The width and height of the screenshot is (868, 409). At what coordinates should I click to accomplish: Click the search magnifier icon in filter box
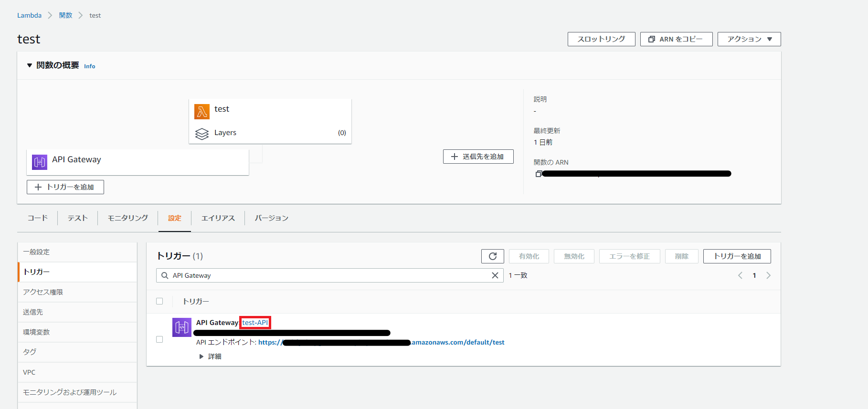coord(165,275)
